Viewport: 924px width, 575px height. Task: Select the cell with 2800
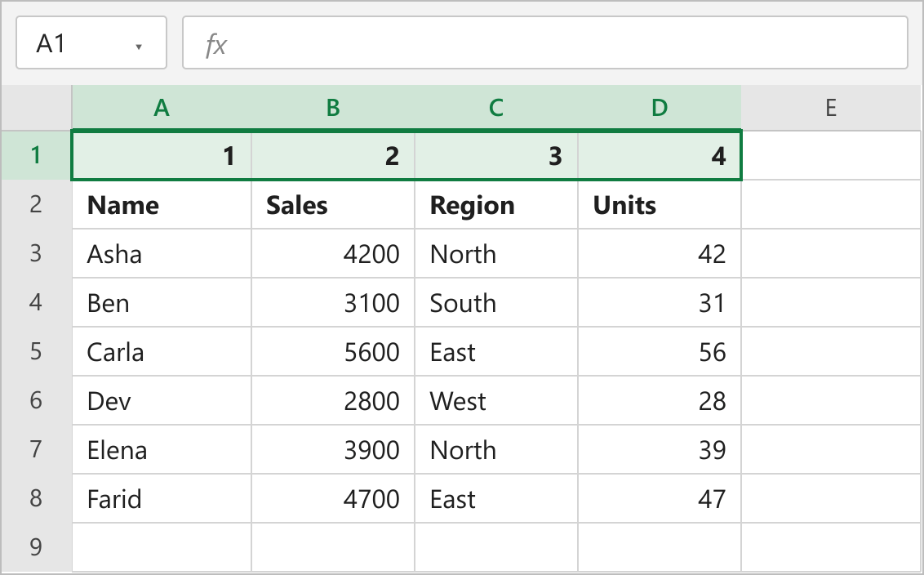[x=333, y=400]
